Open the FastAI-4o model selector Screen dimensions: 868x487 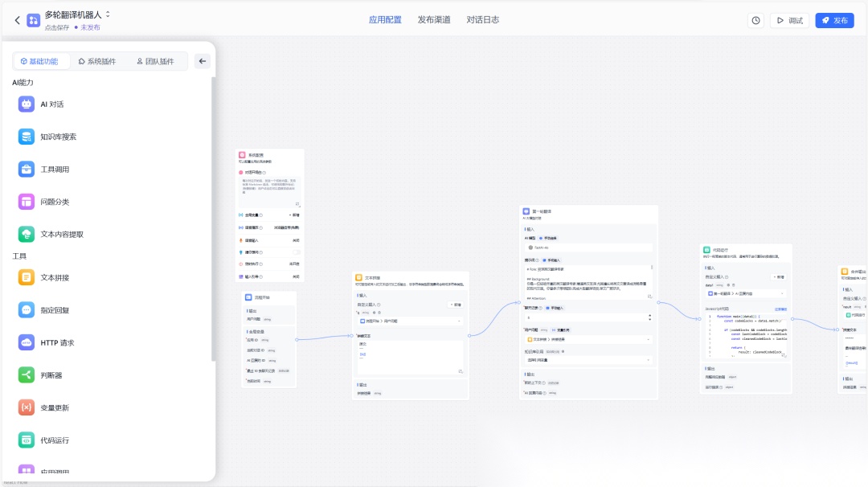pos(588,248)
